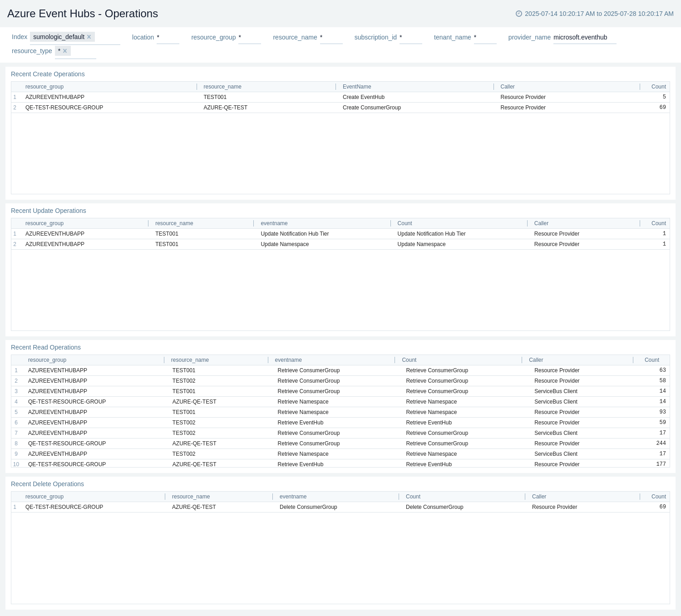681x616 pixels.
Task: Select the Create EventHub cell
Action: pyautogui.click(x=364, y=97)
